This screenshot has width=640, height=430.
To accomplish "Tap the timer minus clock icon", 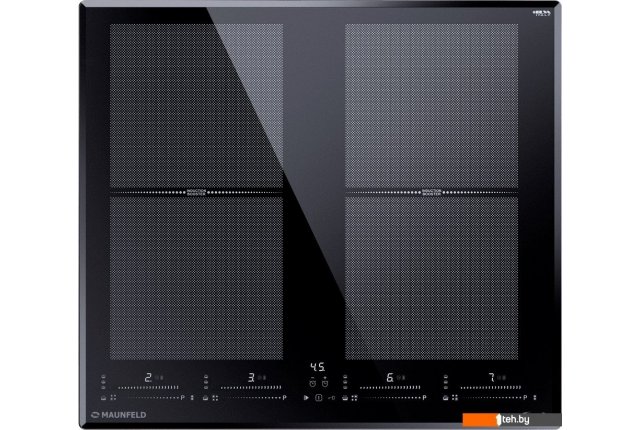I will click(313, 383).
